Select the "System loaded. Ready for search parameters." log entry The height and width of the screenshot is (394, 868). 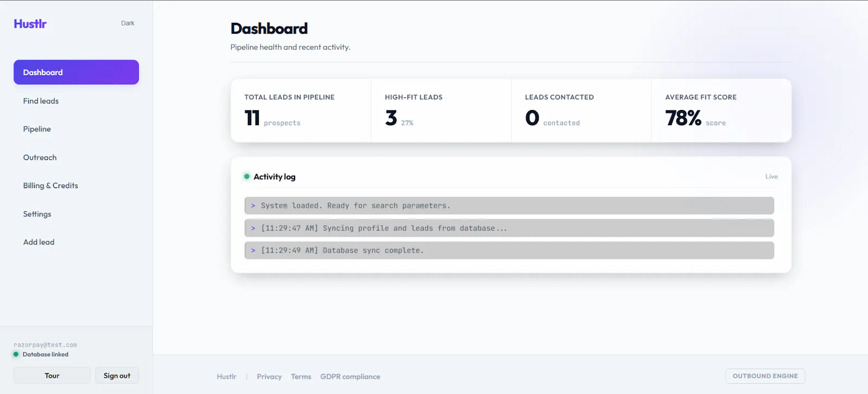[x=509, y=206]
